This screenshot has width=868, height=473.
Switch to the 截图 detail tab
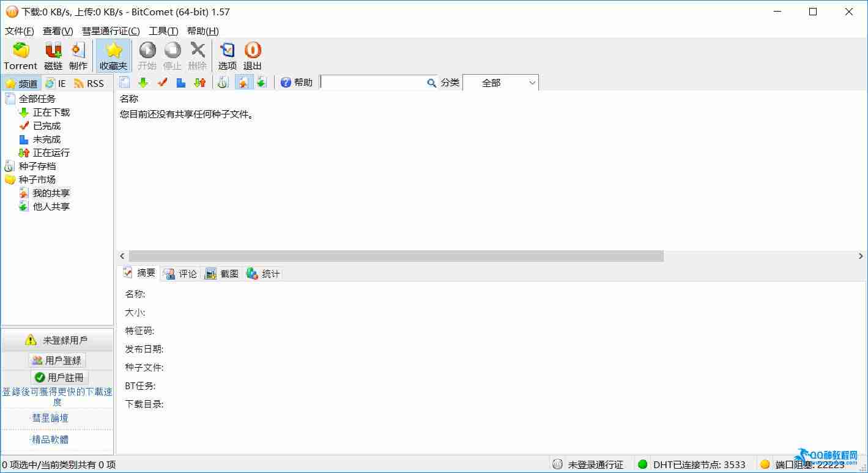click(x=222, y=274)
